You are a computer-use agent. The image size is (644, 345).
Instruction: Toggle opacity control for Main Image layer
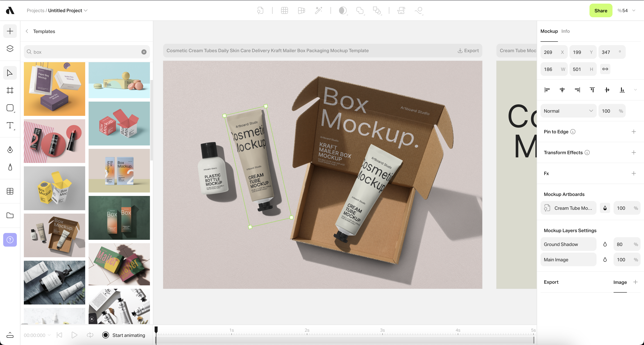click(605, 260)
